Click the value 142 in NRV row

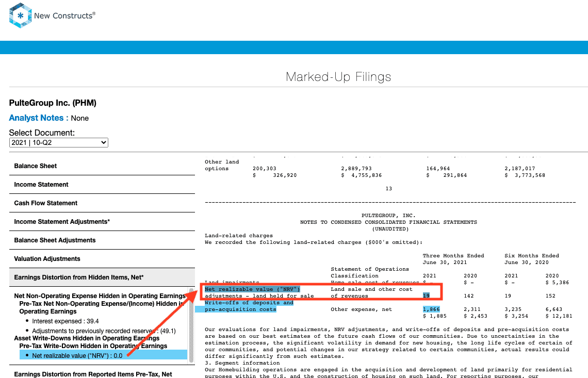(x=469, y=295)
